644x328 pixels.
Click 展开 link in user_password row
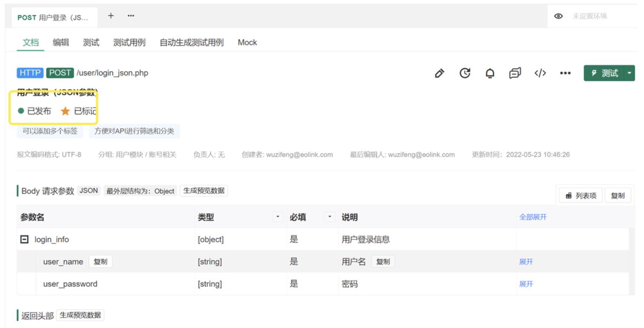[x=526, y=284]
